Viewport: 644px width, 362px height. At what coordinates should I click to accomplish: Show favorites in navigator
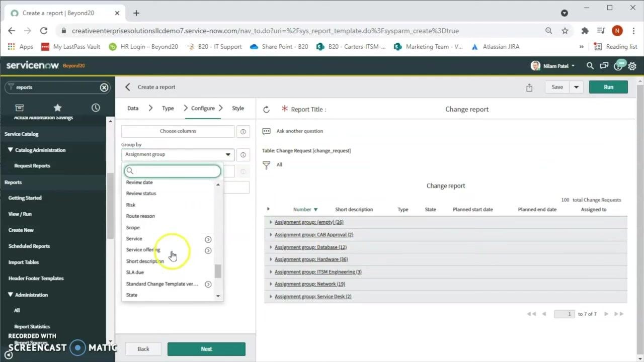(57, 108)
